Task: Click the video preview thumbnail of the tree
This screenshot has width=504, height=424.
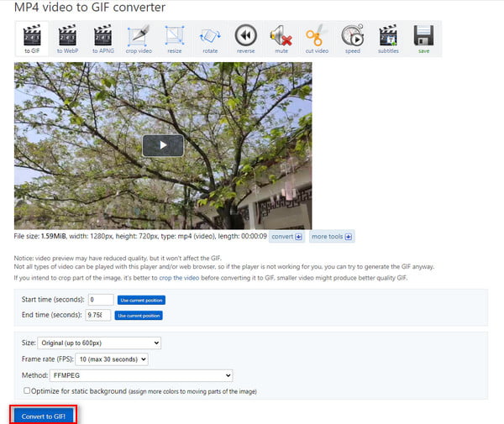Action: pyautogui.click(x=163, y=145)
